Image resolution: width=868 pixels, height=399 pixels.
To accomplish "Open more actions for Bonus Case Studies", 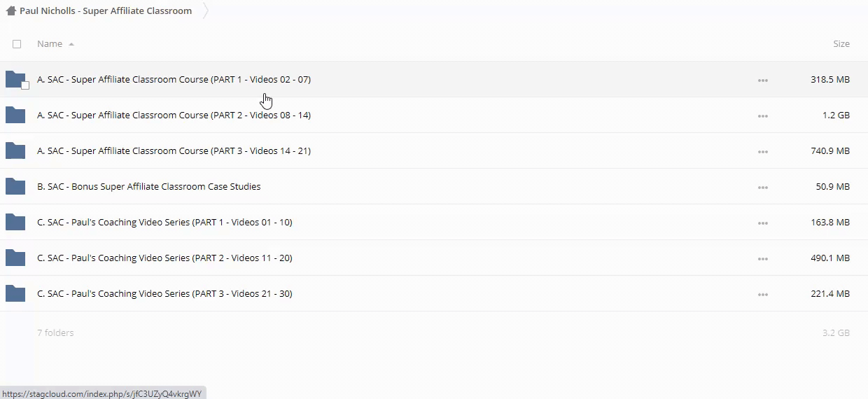I will (x=762, y=188).
